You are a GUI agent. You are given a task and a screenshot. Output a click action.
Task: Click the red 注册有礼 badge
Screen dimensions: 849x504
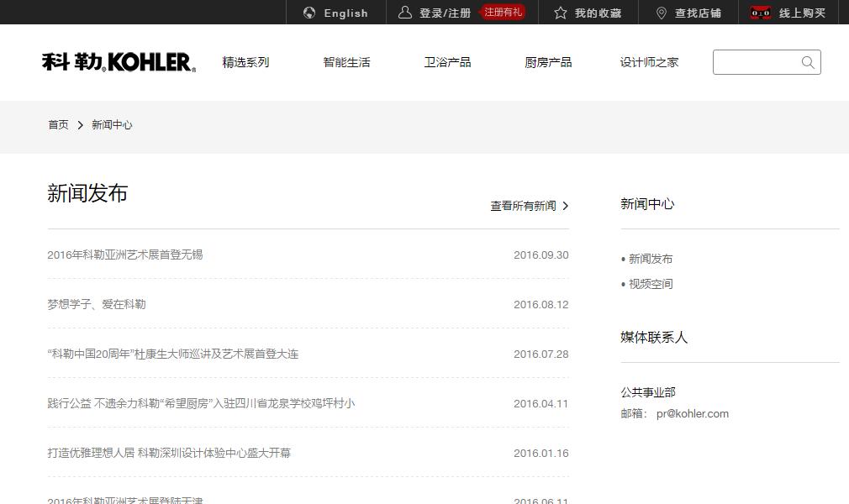click(x=504, y=13)
